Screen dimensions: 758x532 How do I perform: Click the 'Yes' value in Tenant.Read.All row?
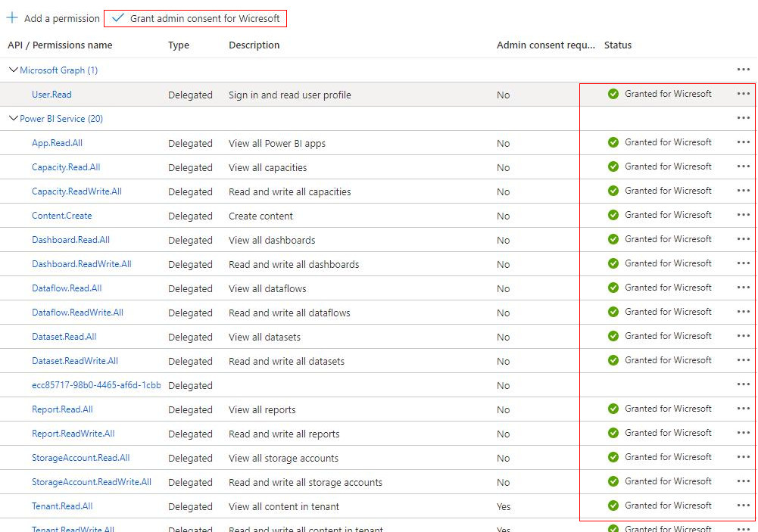[x=504, y=506]
